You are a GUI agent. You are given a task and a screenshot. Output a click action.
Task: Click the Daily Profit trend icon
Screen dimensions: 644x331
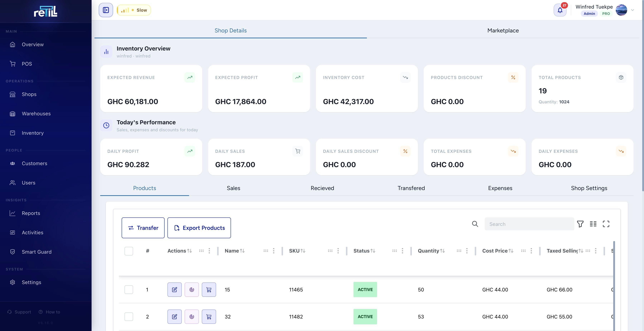(x=190, y=151)
